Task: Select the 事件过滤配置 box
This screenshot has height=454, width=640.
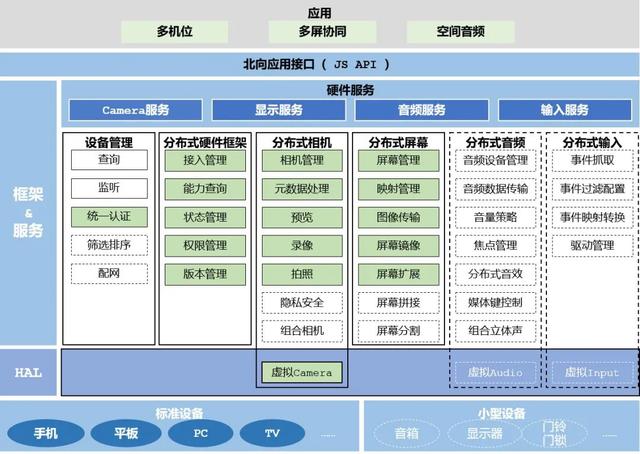Action: 593,189
